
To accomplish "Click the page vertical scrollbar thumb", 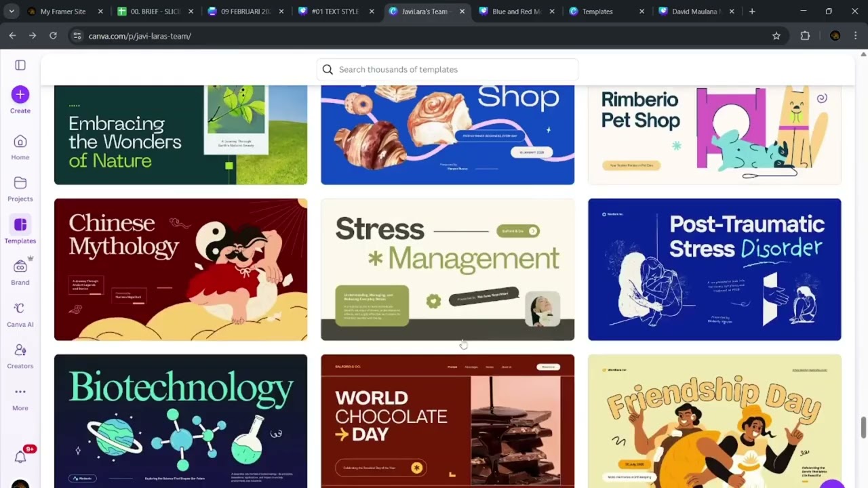I will click(x=863, y=428).
